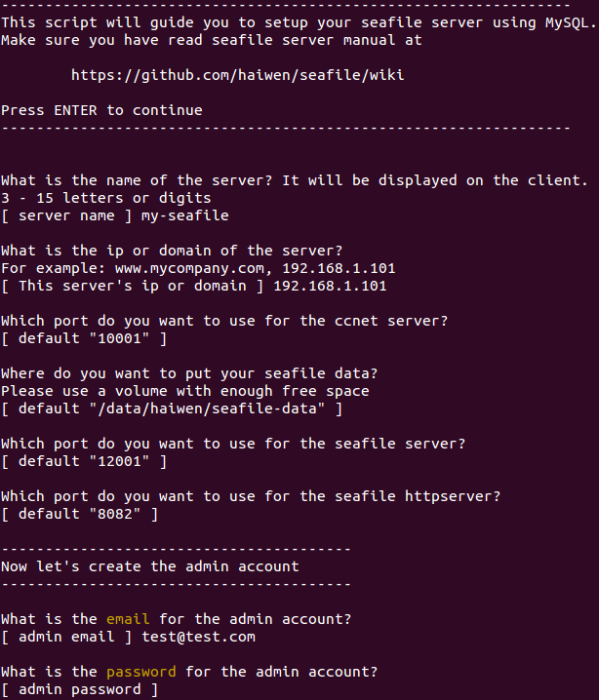Click the highlighted word "password"
Viewport: 599px width, 700px height.
[x=141, y=672]
